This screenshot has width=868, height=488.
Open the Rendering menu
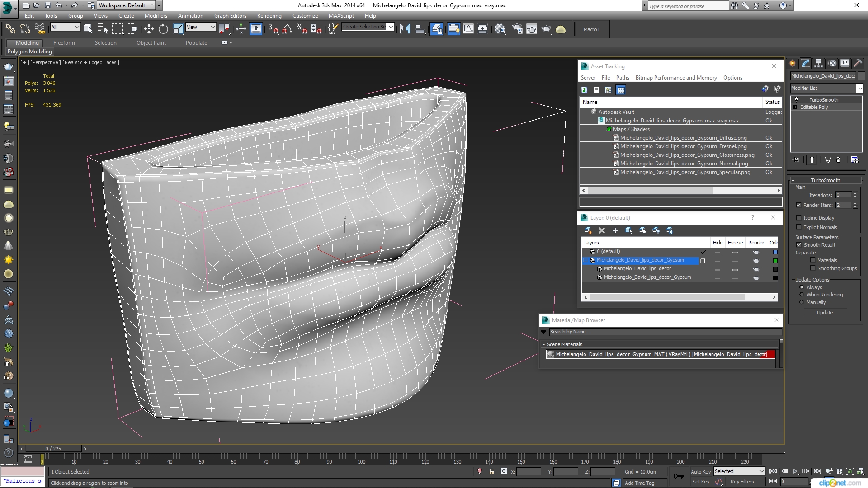(x=269, y=15)
